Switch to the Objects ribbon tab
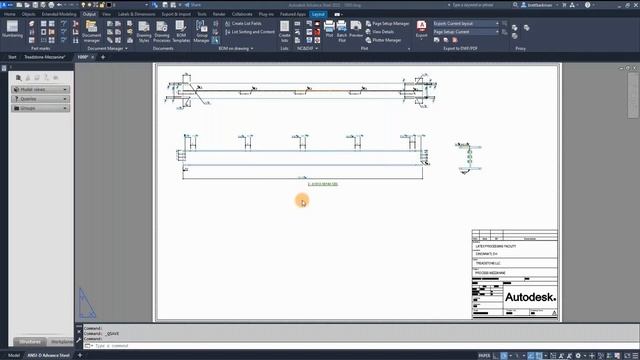 [x=29, y=14]
